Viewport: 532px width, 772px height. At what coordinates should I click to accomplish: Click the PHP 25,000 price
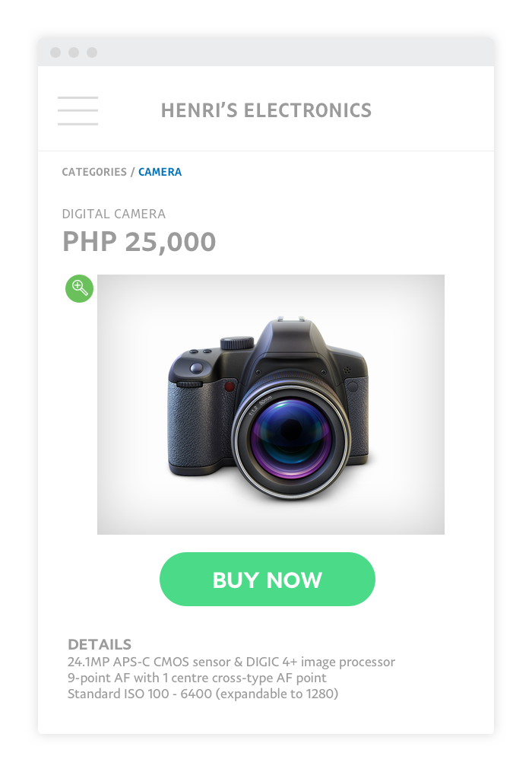(139, 242)
